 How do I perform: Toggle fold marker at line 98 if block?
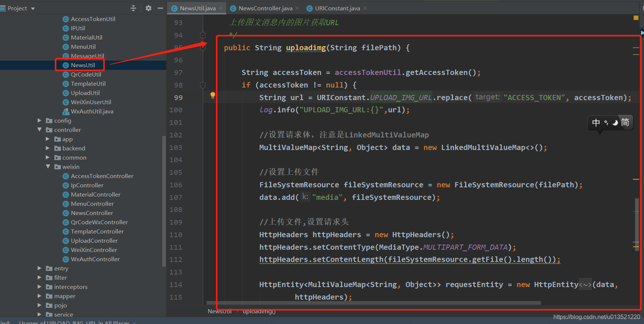coord(203,85)
